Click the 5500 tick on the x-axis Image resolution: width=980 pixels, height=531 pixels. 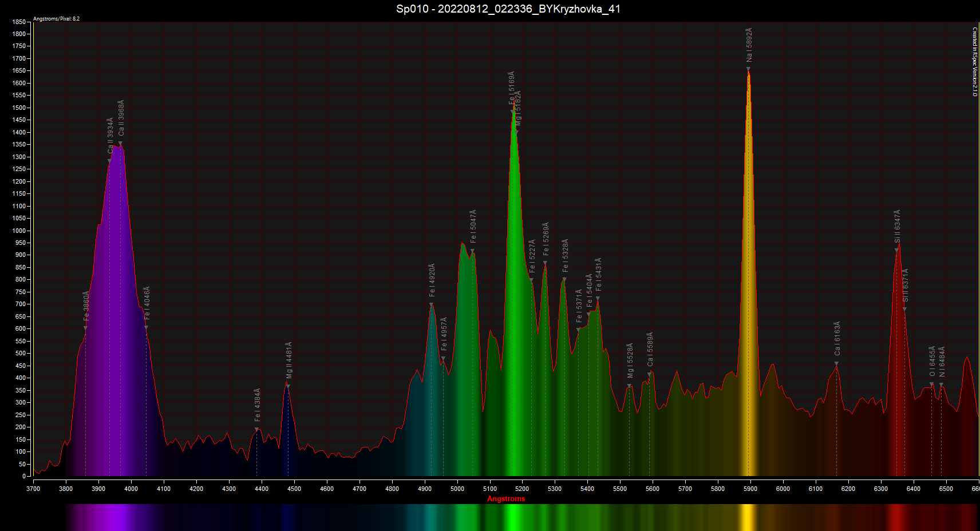tap(620, 489)
